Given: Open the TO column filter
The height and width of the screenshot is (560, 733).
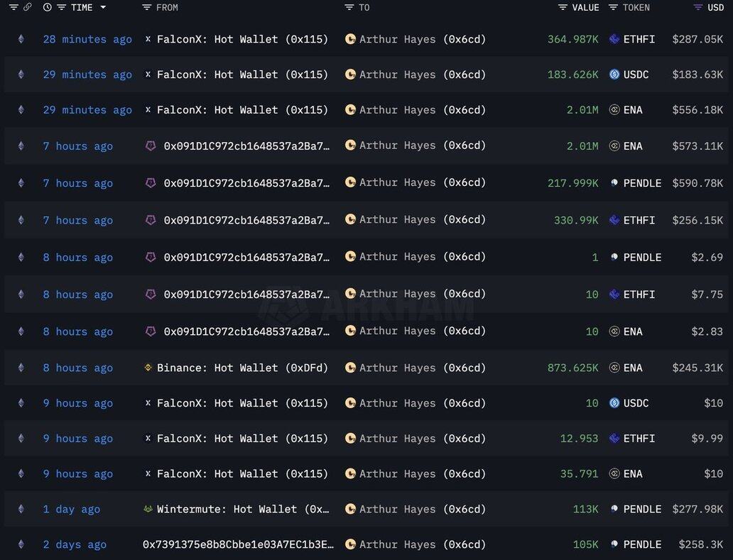Looking at the screenshot, I should tap(349, 7).
